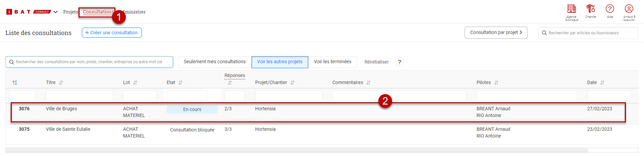This screenshot has height=156, width=644.
Task: Open the Arnaud B user profile icon
Action: pos(629,9)
